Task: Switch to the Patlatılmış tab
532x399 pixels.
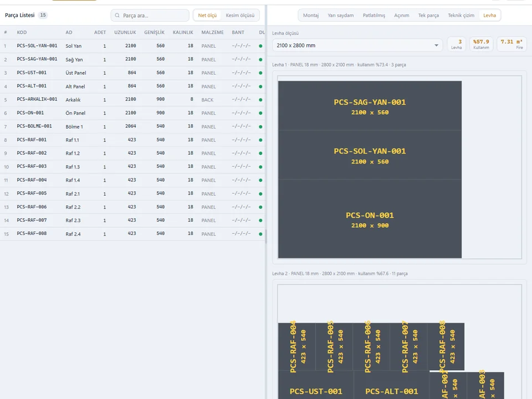Action: pyautogui.click(x=374, y=16)
